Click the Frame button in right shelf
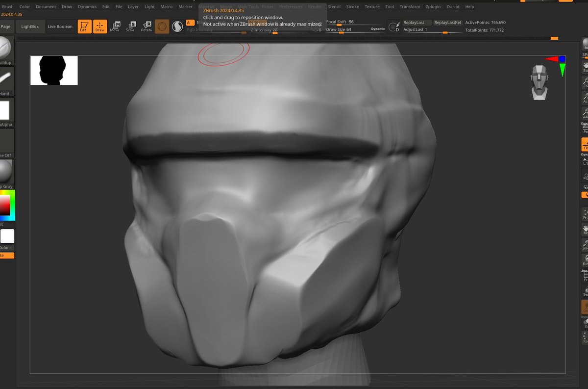Image resolution: width=588 pixels, height=389 pixels. coord(585,214)
